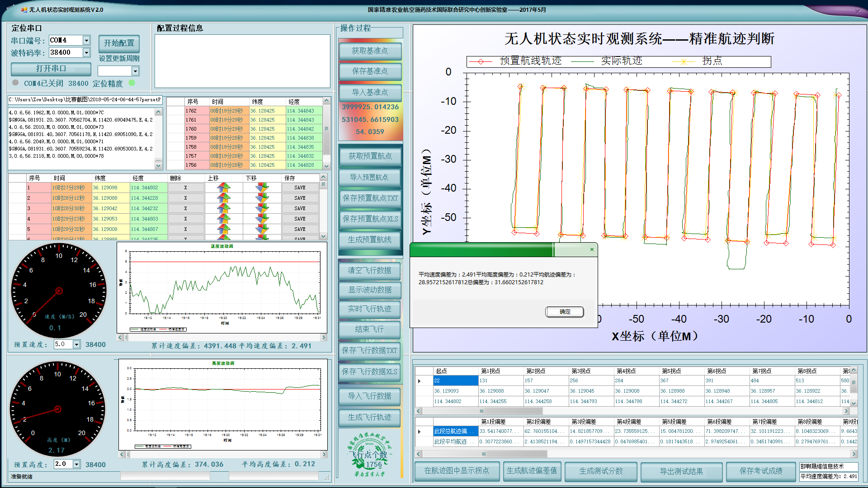Click the 打开串口 button
The width and height of the screenshot is (868, 488).
[51, 69]
